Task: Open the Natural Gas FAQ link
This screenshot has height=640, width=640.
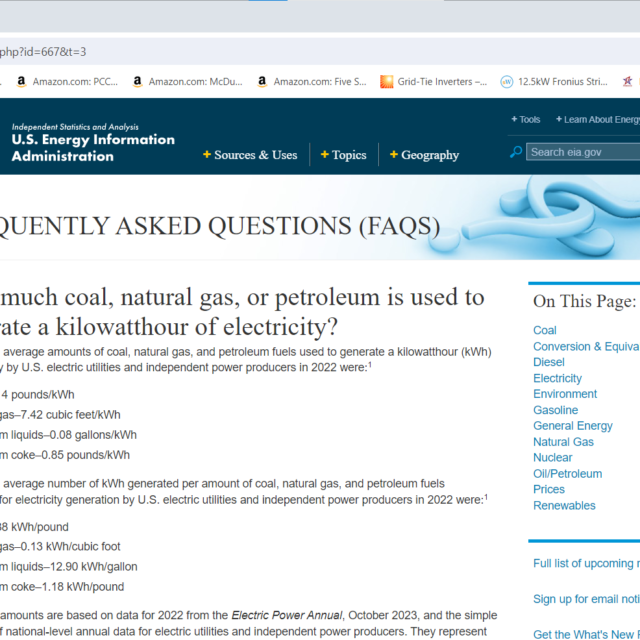Action: pyautogui.click(x=563, y=442)
